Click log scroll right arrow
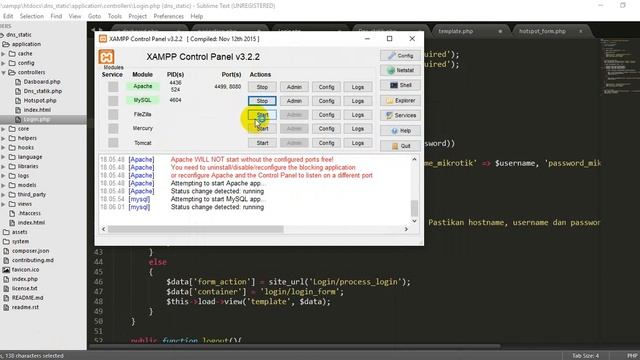Image resolution: width=640 pixels, height=360 pixels. (406, 229)
